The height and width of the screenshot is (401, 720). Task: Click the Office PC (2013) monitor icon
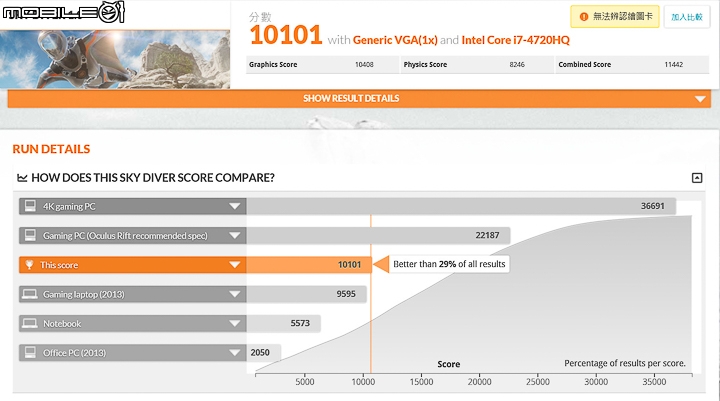[30, 352]
